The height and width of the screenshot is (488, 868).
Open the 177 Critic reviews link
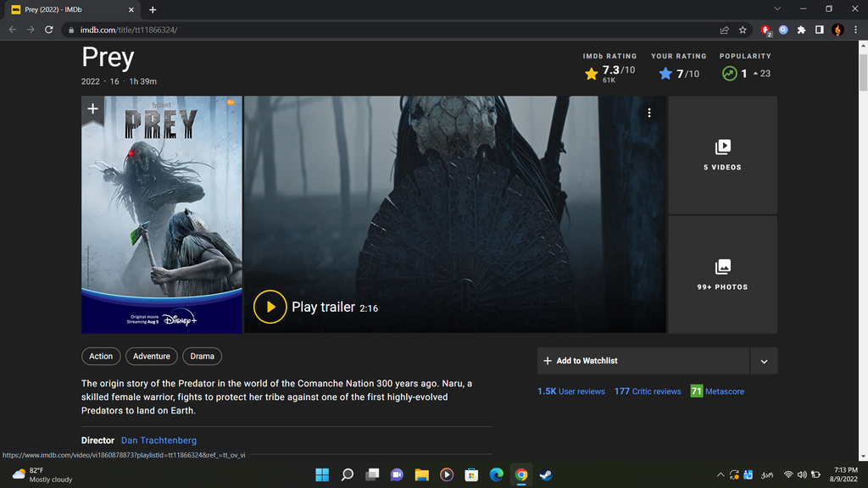647,391
